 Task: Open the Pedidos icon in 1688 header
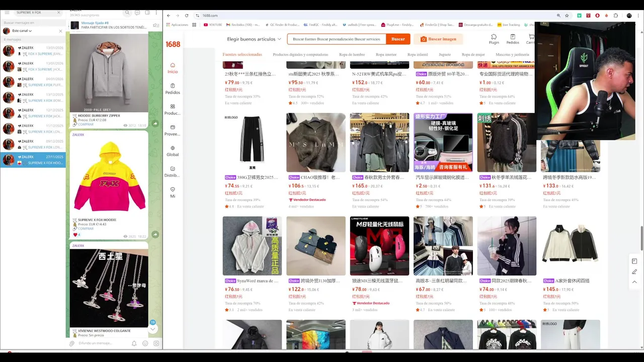pos(513,39)
